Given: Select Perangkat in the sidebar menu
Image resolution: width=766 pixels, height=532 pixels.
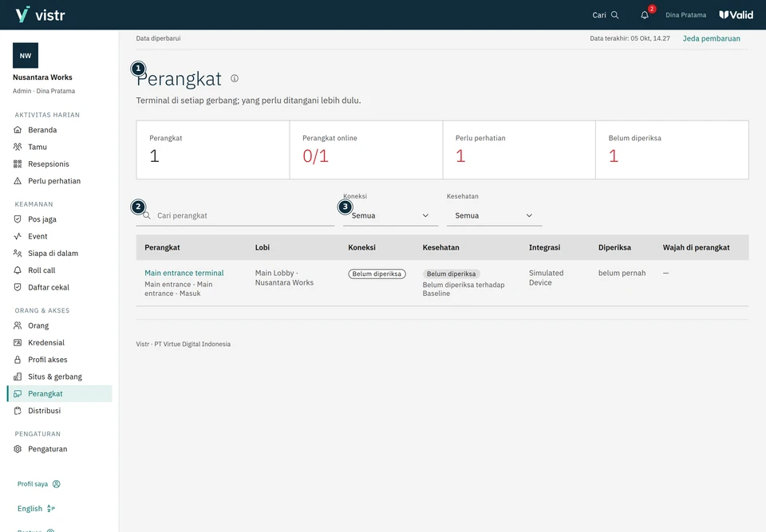Looking at the screenshot, I should [x=60, y=394].
